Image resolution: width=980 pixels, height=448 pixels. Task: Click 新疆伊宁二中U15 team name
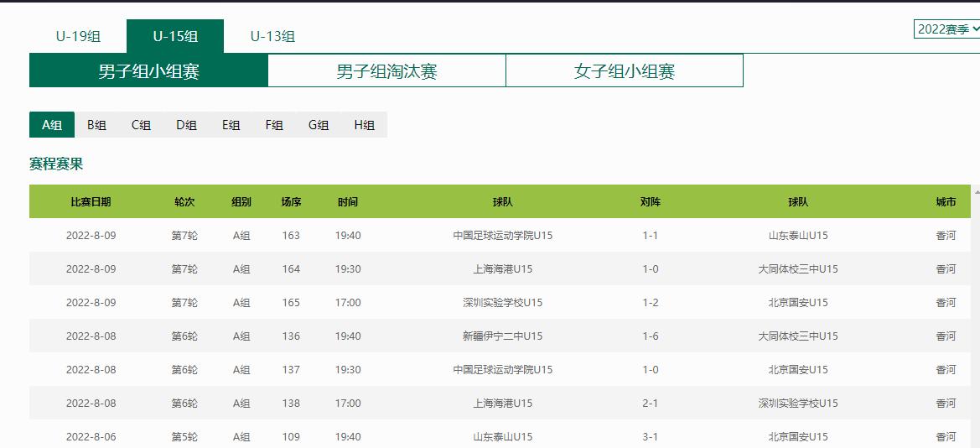point(503,336)
